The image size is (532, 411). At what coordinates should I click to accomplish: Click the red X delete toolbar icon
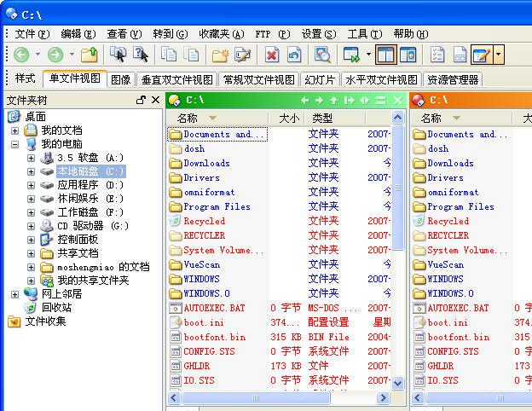pos(271,55)
